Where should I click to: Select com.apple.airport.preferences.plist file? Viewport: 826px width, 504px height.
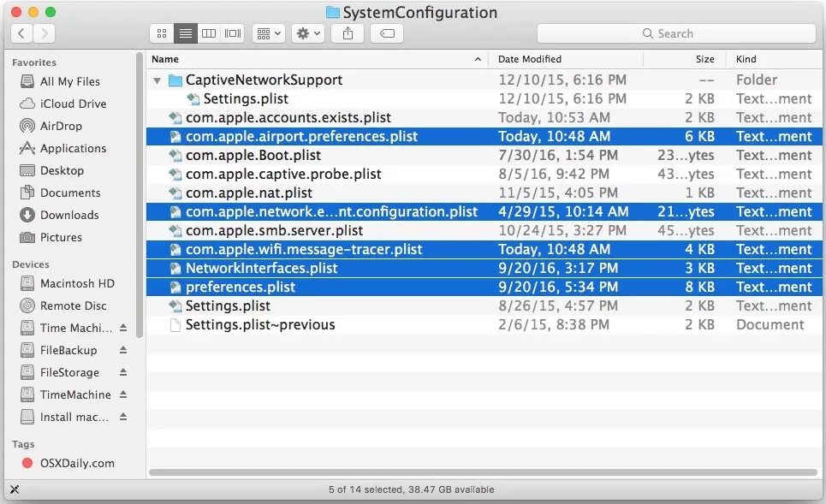pyautogui.click(x=484, y=136)
